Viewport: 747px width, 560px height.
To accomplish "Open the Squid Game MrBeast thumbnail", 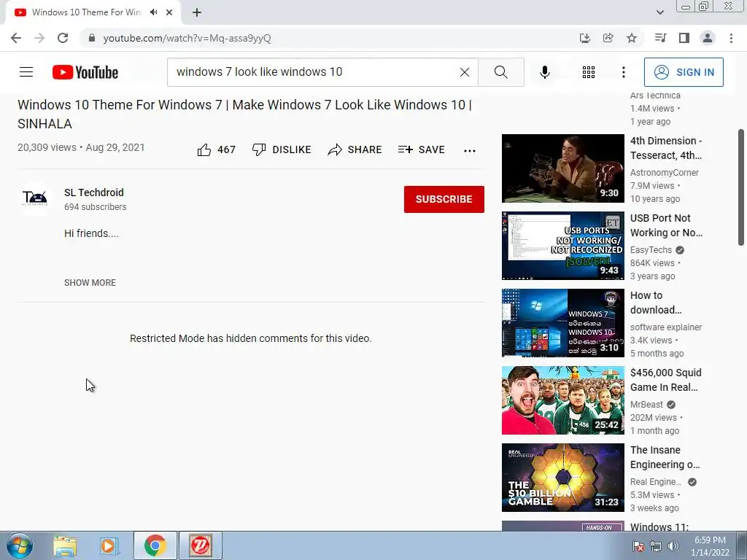I will point(562,400).
